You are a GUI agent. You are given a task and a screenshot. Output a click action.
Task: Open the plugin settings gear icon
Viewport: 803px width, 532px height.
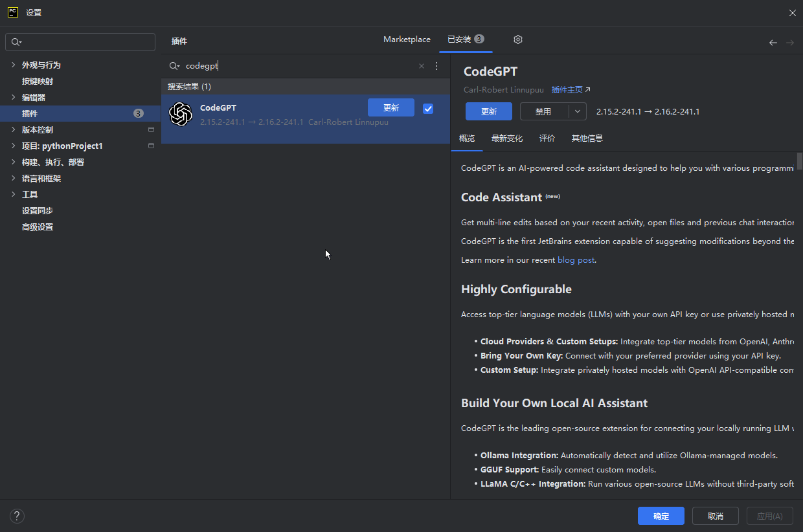[518, 39]
